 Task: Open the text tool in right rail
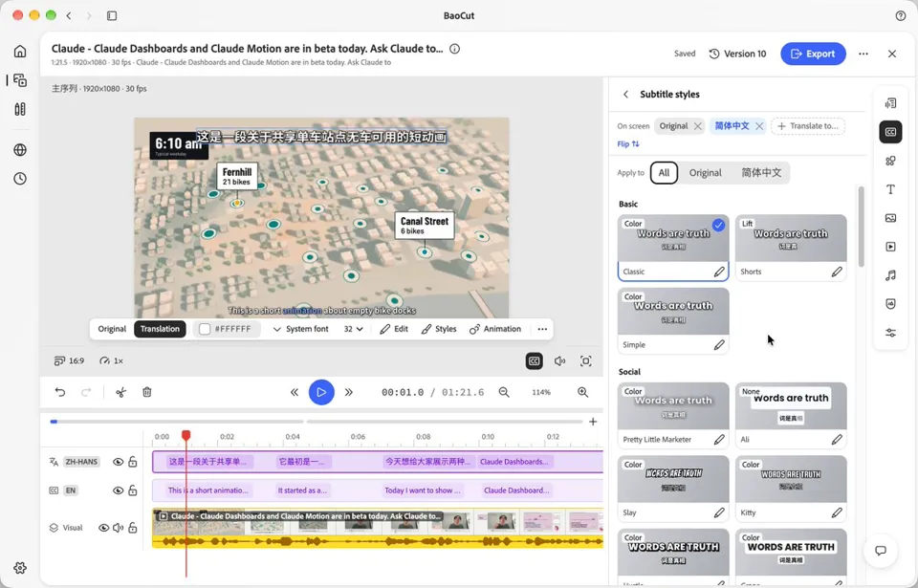(x=890, y=189)
